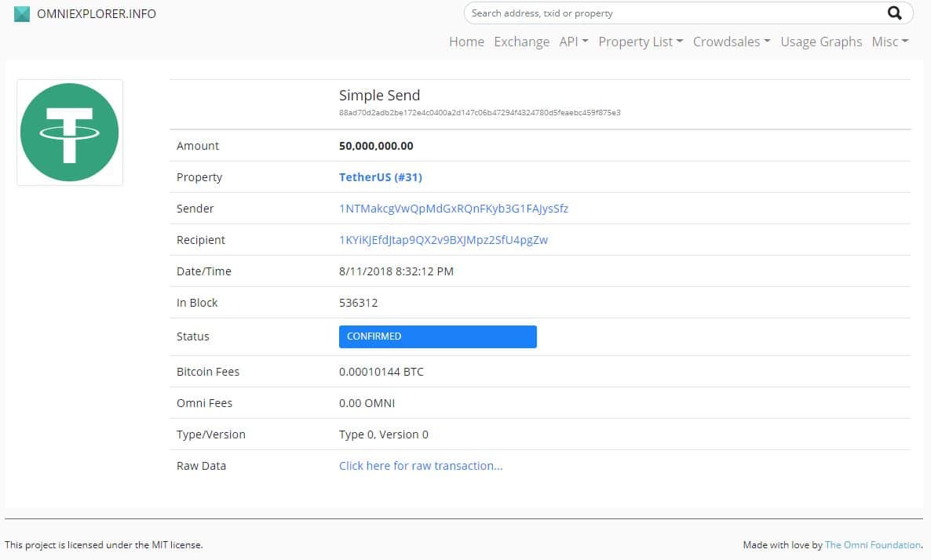Click the OMNIEXPLORER.INFO site title

click(96, 13)
